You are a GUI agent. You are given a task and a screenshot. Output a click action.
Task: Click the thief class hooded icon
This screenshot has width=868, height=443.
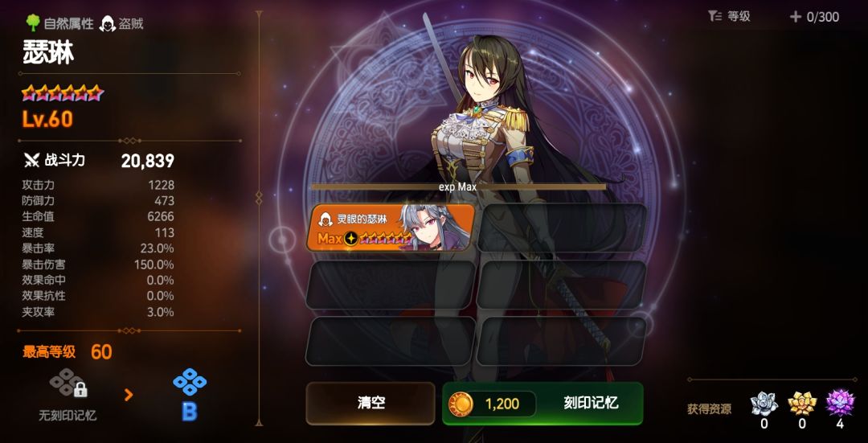tap(108, 23)
